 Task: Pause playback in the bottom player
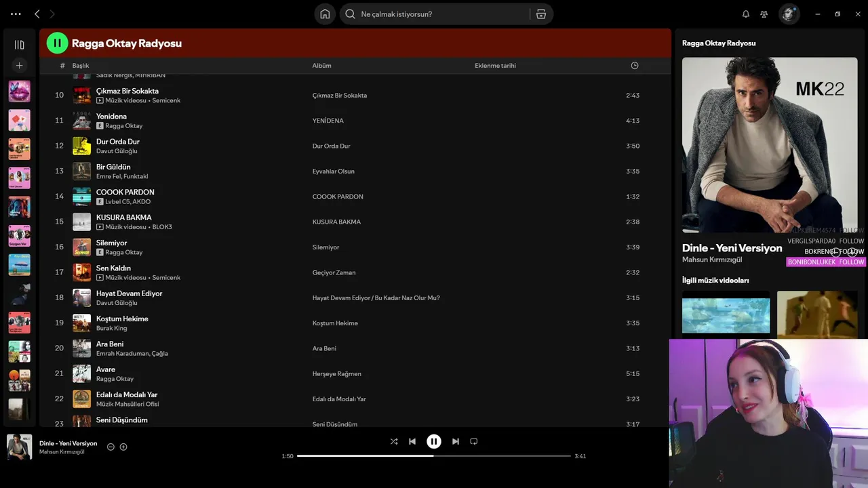[x=434, y=441]
